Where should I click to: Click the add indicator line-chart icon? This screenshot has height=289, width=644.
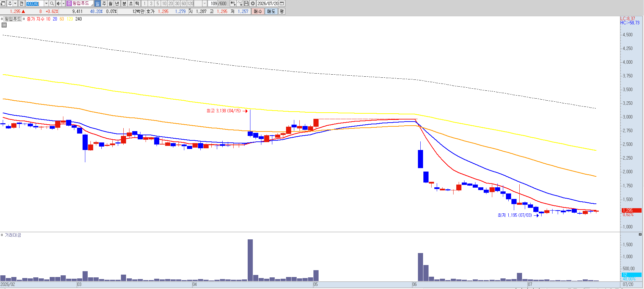[x=240, y=3]
